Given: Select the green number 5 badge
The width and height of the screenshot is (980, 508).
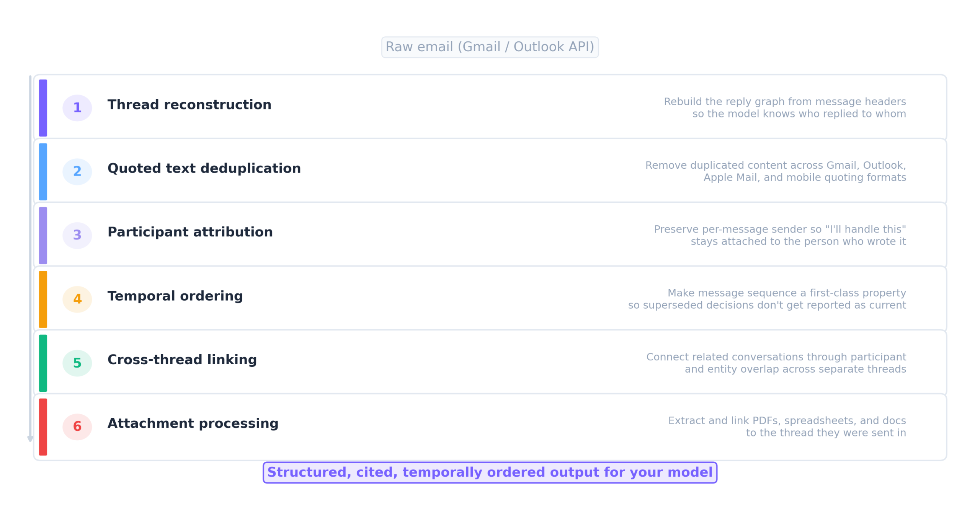Looking at the screenshot, I should point(77,363).
